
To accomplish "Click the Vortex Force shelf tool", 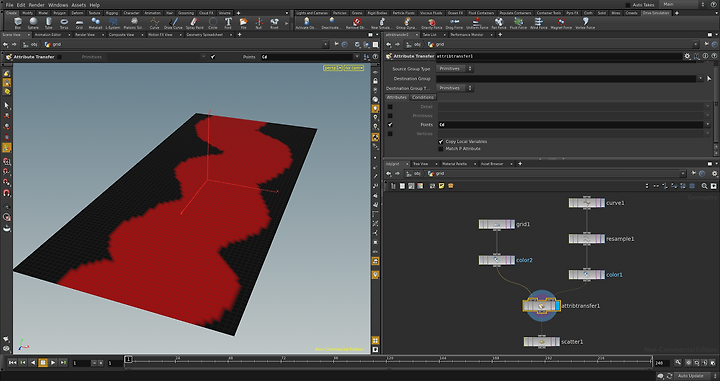I will point(585,23).
